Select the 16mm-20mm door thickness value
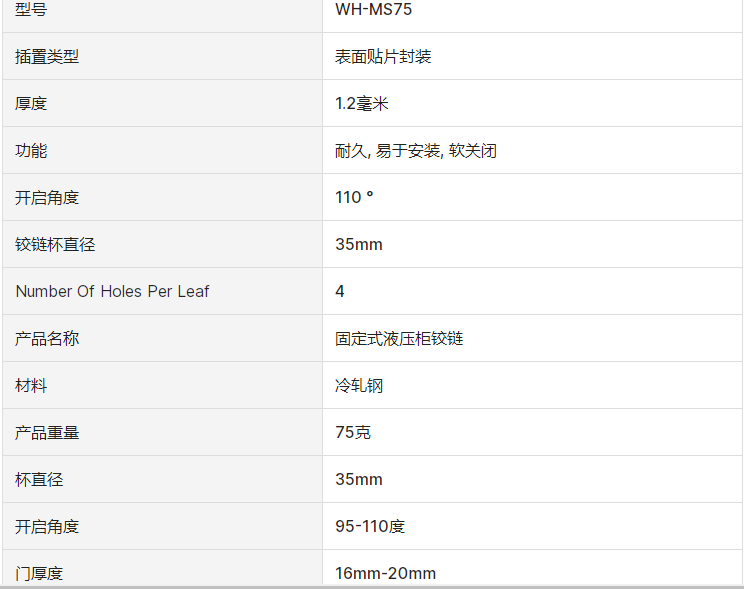This screenshot has height=589, width=744. (x=386, y=573)
